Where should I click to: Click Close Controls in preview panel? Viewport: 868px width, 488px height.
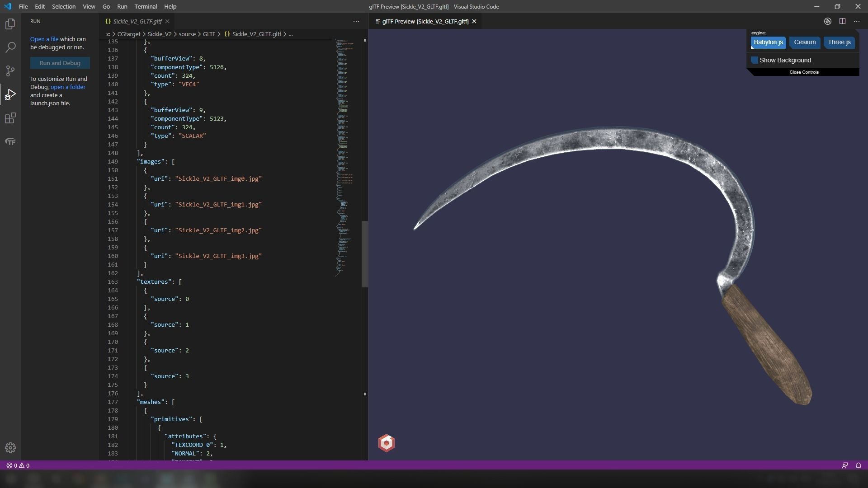coord(804,72)
